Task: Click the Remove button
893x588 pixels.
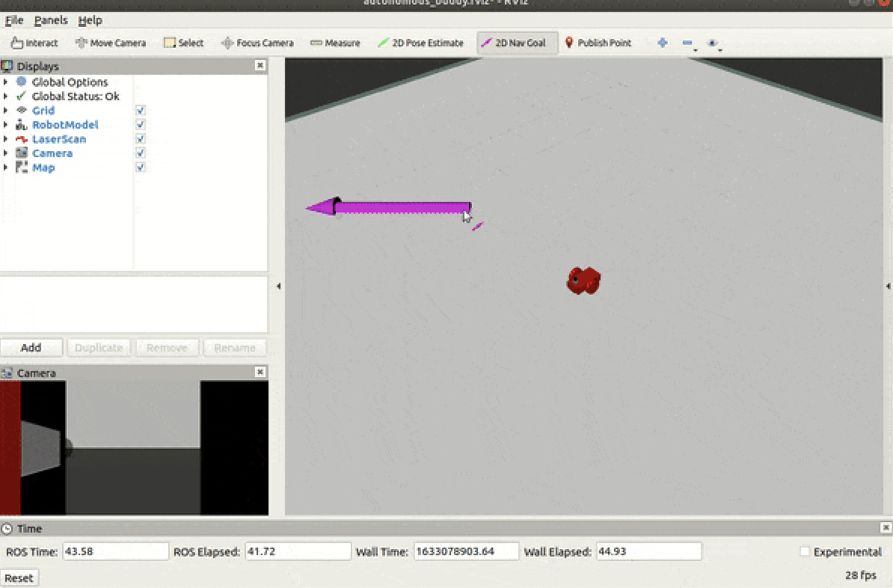Action: click(167, 348)
